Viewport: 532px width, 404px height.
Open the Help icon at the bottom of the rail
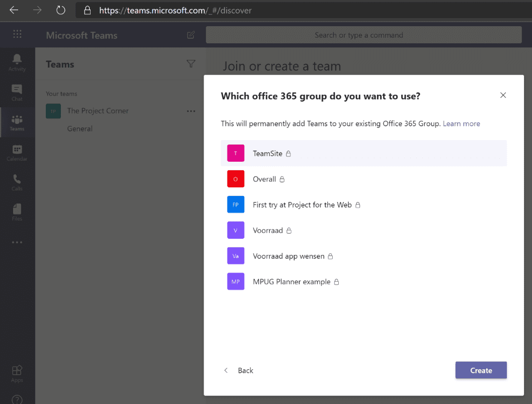tap(17, 399)
